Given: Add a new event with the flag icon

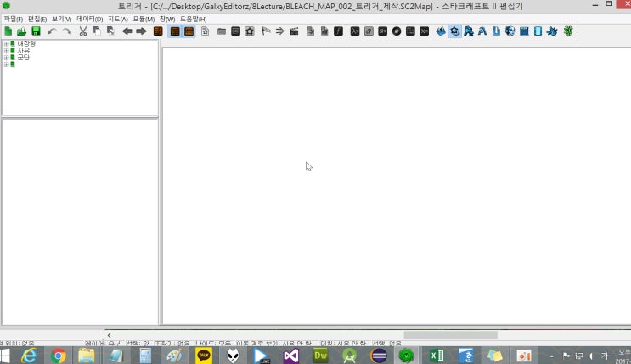Looking at the screenshot, I should pyautogui.click(x=266, y=31).
